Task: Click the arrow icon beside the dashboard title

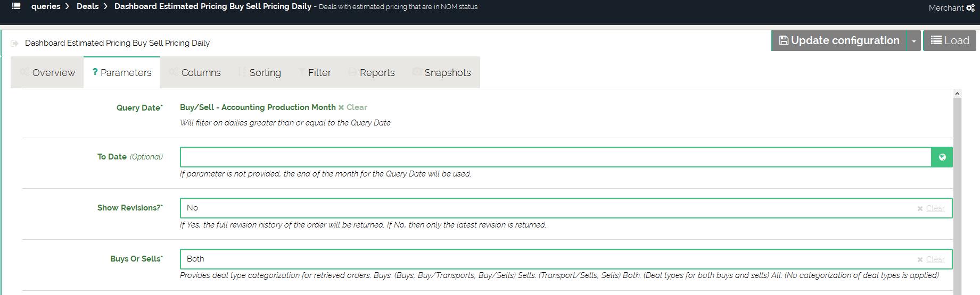Action: pos(15,44)
